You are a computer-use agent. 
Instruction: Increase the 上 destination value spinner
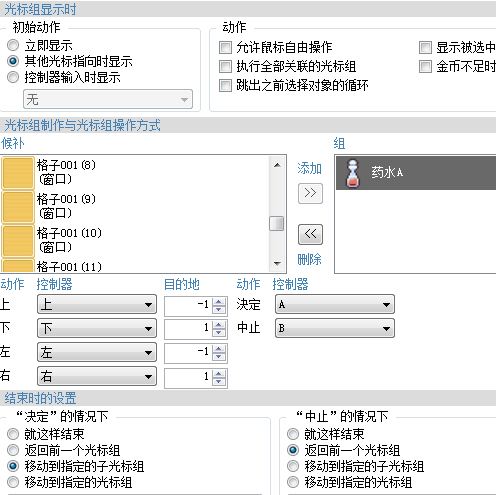coord(219,302)
